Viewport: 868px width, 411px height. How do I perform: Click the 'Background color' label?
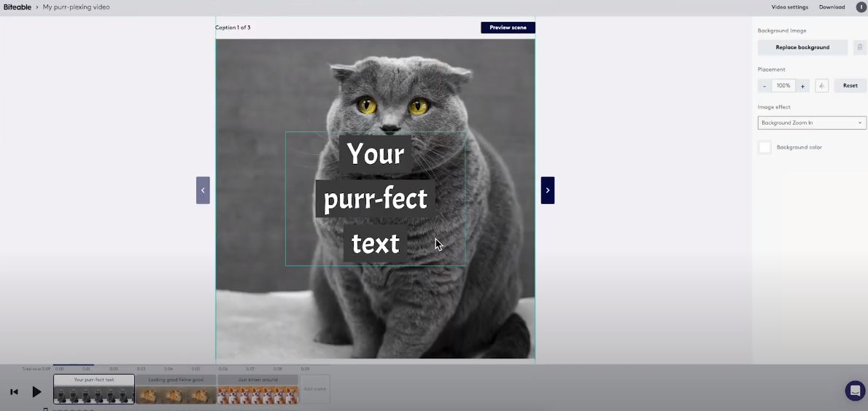[x=799, y=147]
